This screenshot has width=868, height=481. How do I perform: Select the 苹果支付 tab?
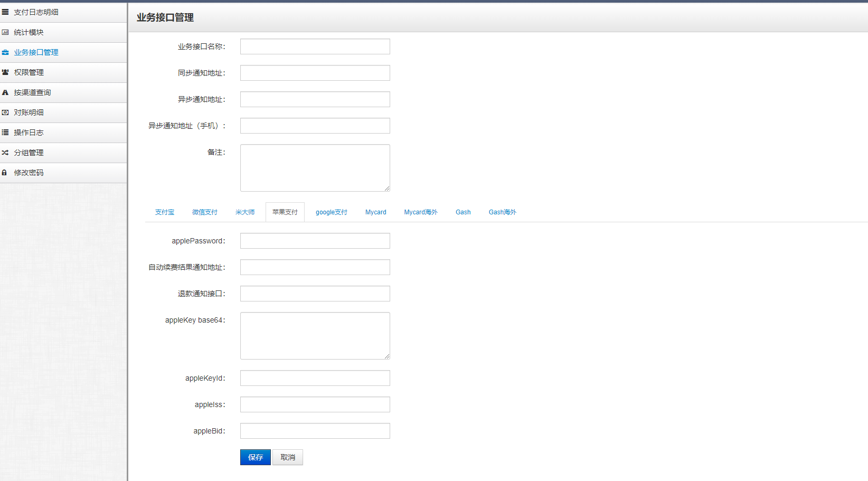[x=285, y=212]
